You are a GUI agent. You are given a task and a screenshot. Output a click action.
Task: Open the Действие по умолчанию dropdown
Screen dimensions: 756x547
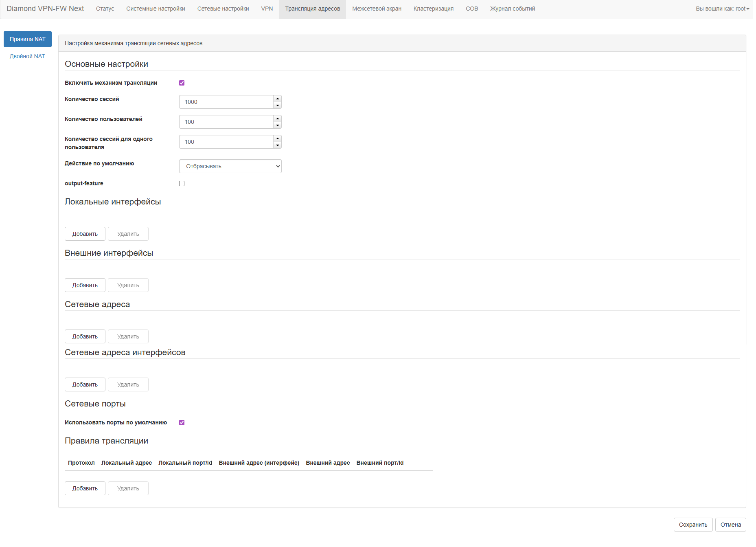(x=230, y=166)
